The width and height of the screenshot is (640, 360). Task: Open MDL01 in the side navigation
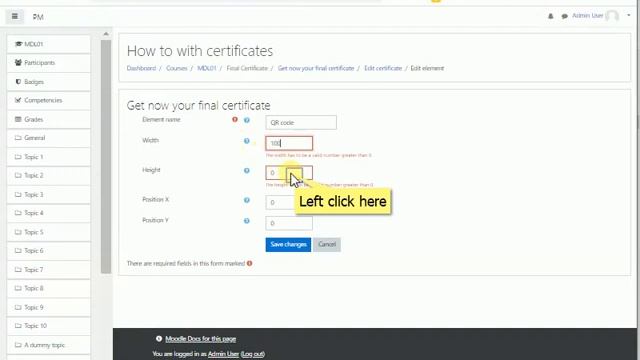pos(49,44)
